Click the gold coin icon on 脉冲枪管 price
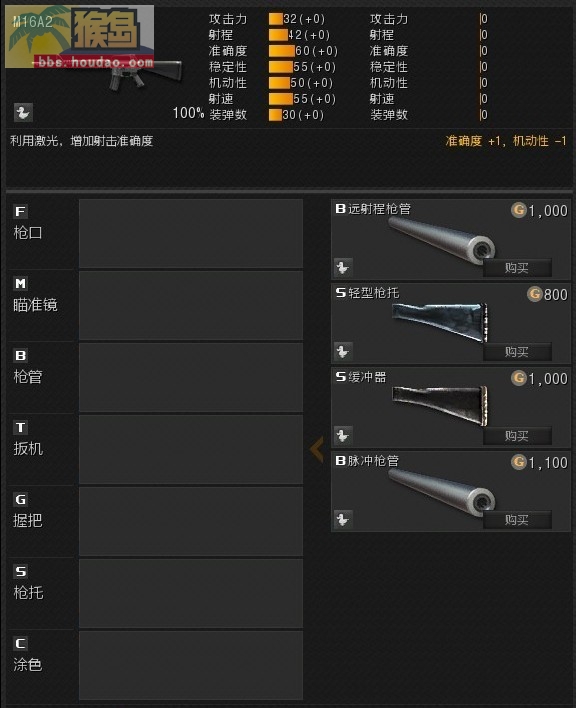Screen dimensions: 576x708 519,462
